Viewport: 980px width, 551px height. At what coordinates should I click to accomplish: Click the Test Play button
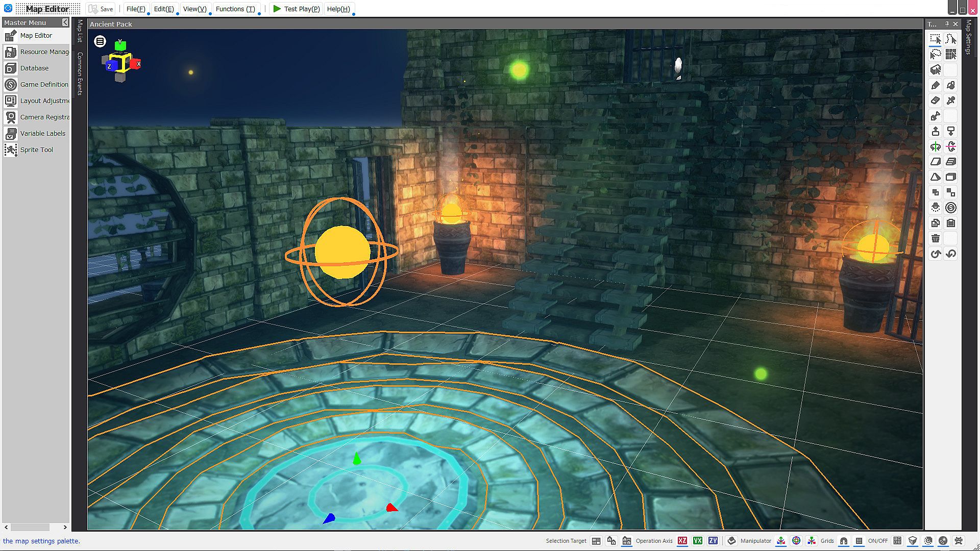coord(296,9)
